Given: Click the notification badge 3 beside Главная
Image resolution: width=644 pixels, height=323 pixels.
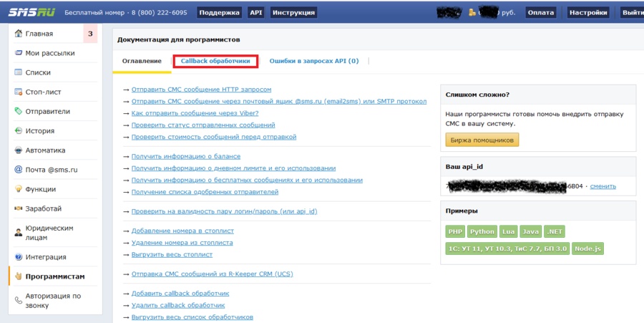Looking at the screenshot, I should tap(90, 34).
